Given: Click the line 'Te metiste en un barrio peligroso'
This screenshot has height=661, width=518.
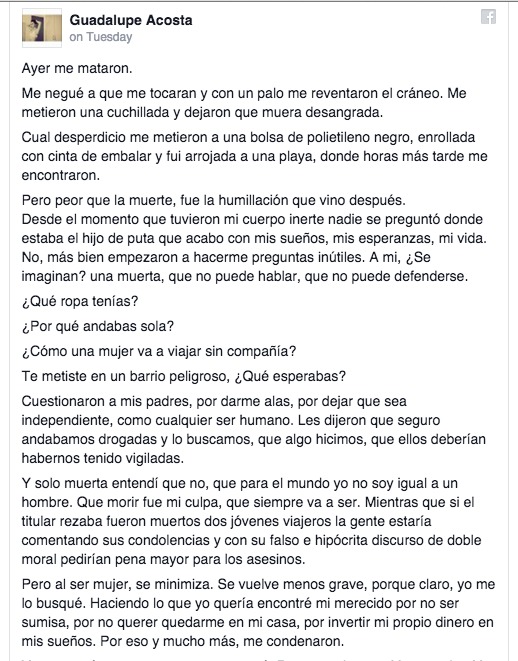Looking at the screenshot, I should coord(184,376).
